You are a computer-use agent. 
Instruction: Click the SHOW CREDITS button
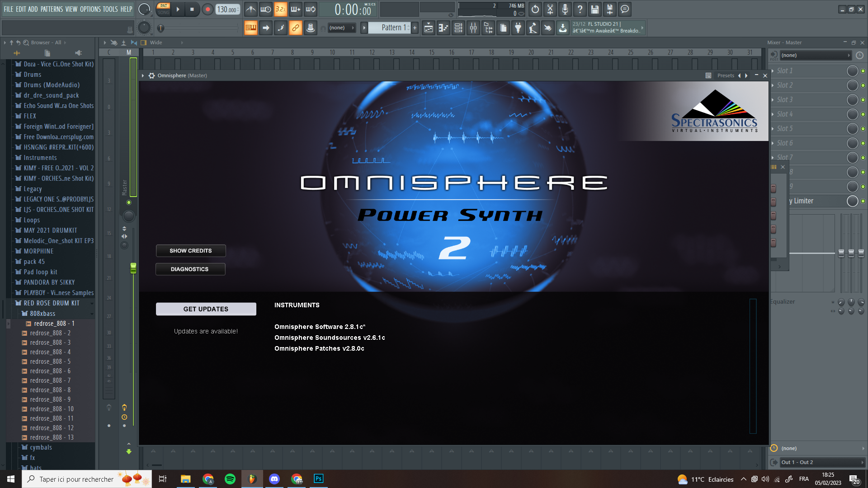(x=191, y=251)
